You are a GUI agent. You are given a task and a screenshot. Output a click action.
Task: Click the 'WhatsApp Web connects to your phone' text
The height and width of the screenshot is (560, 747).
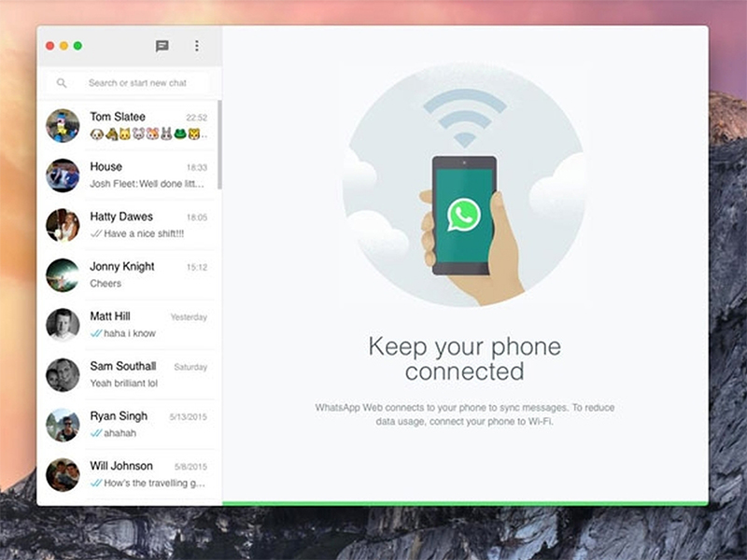click(465, 414)
